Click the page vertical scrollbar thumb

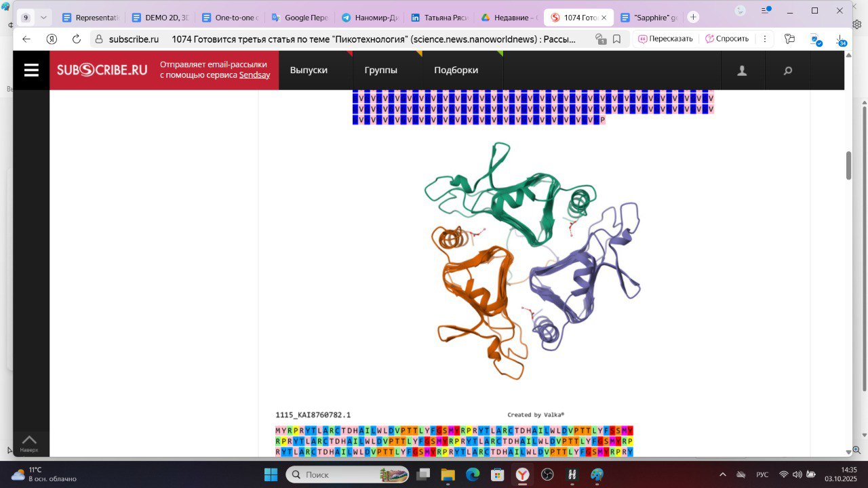click(848, 165)
